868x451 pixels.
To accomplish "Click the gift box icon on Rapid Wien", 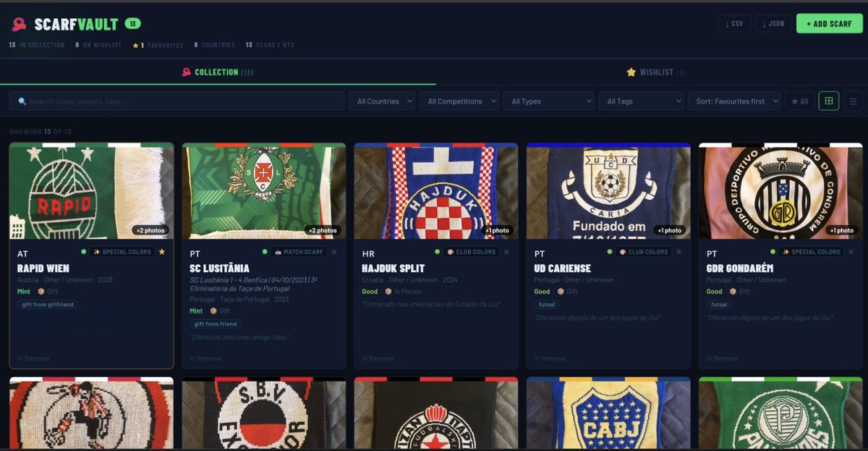I will tap(41, 292).
